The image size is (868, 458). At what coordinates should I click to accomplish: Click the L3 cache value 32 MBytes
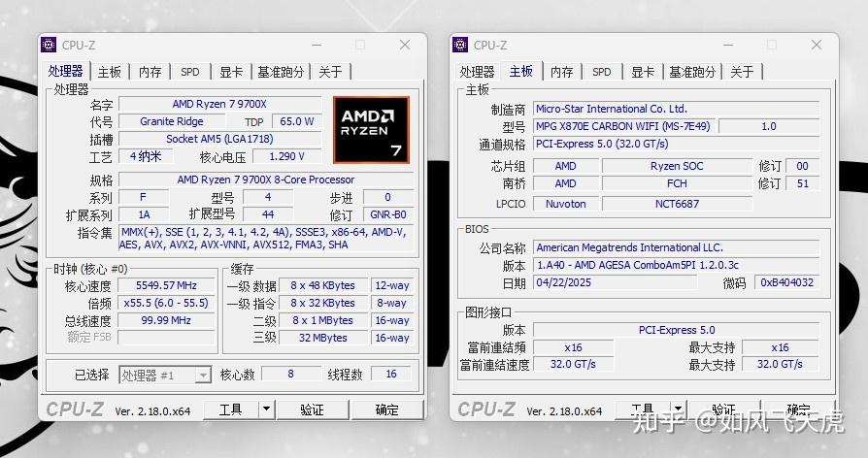click(x=323, y=338)
